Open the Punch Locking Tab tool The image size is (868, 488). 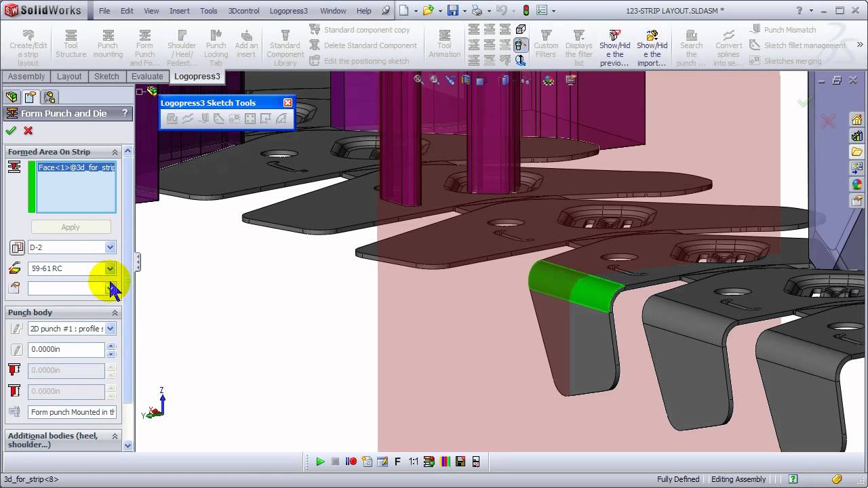coord(216,47)
